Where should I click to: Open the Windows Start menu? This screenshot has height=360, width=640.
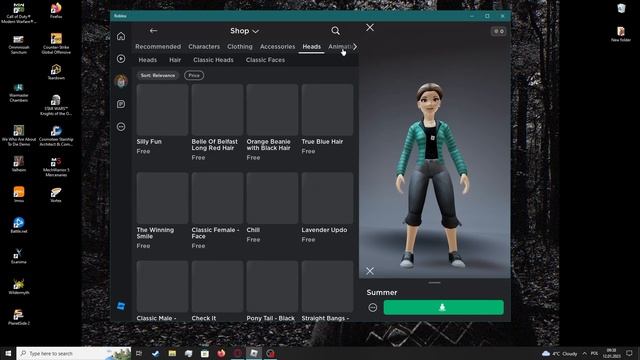[8, 353]
